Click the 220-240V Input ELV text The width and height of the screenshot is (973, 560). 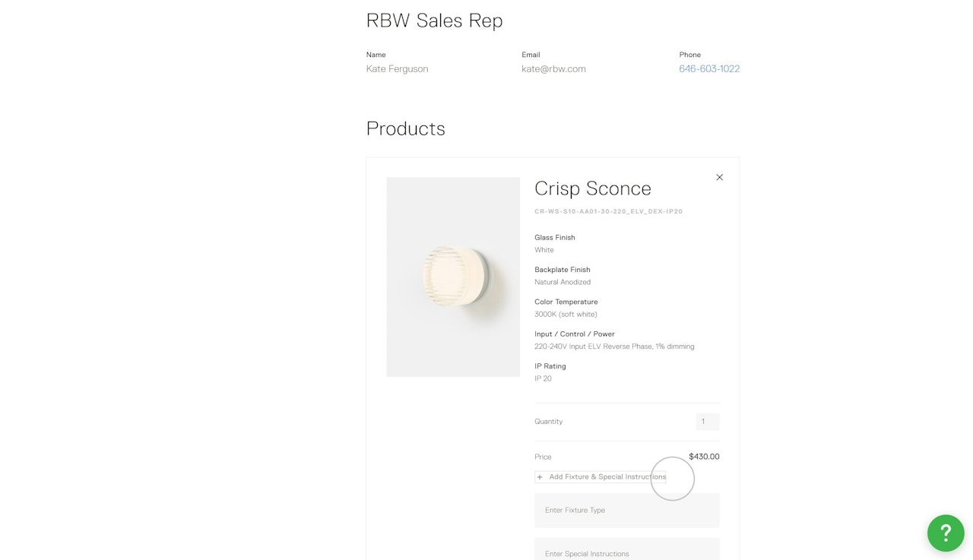(x=614, y=346)
